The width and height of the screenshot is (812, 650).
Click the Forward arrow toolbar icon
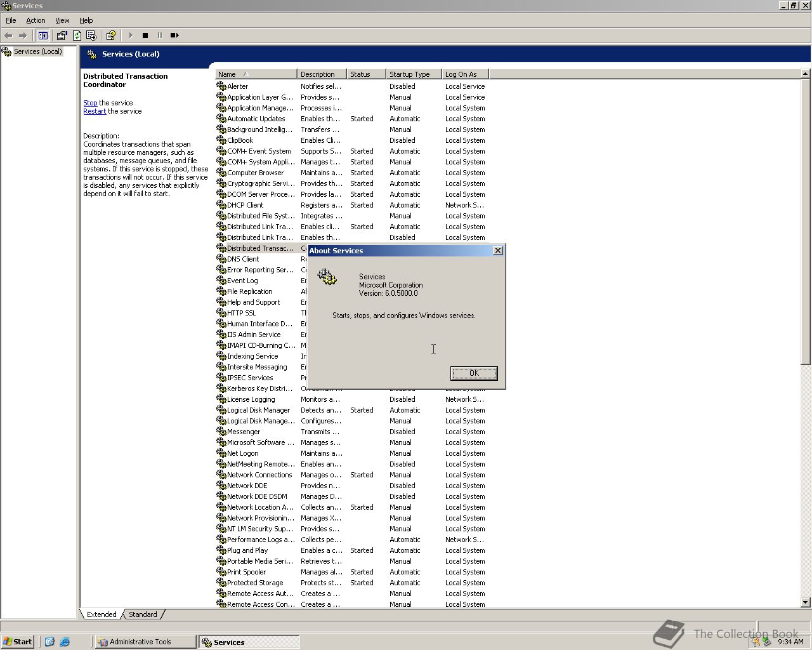[23, 36]
